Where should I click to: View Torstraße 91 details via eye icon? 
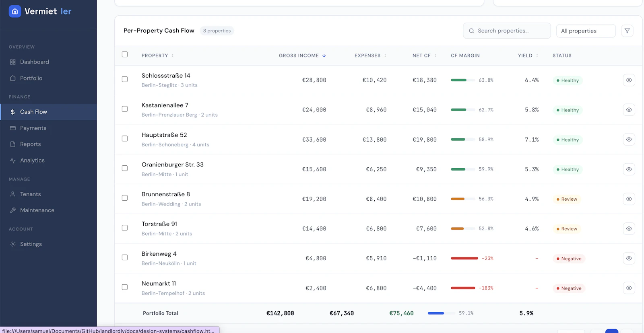(x=629, y=229)
